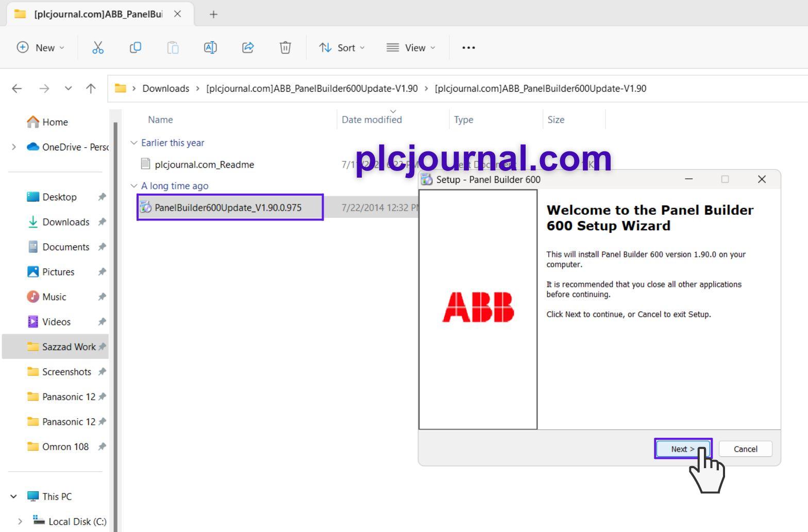Image resolution: width=808 pixels, height=532 pixels.
Task: Collapse the A long time ago group
Action: point(134,186)
